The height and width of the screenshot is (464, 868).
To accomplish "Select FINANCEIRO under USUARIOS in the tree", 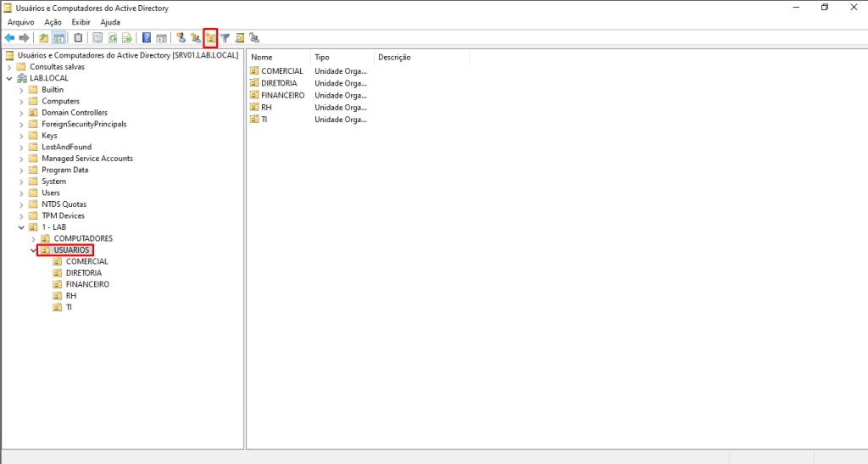I will pos(87,285).
